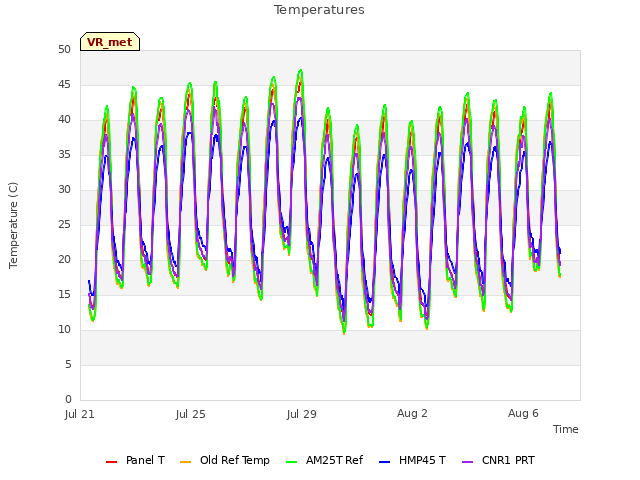Click the highest green peak near Jul 29
This screenshot has width=640, height=480.
301,71
